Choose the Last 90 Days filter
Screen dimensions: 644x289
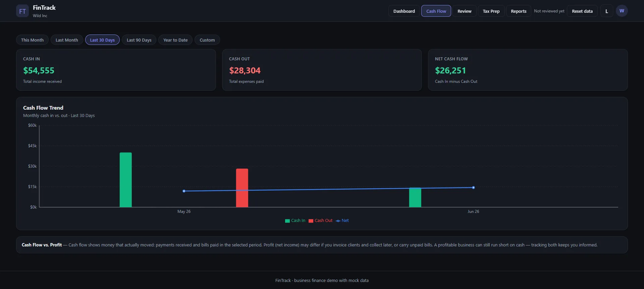139,40
